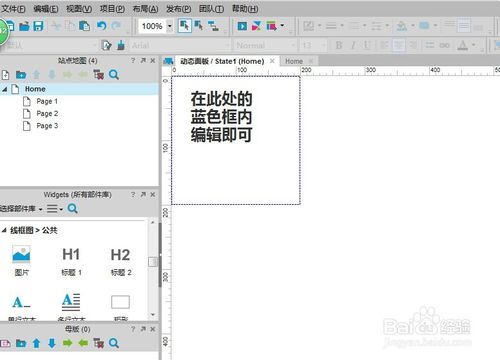Open the publish options dropdown arrow
The height and width of the screenshot is (360, 500).
pos(282,25)
